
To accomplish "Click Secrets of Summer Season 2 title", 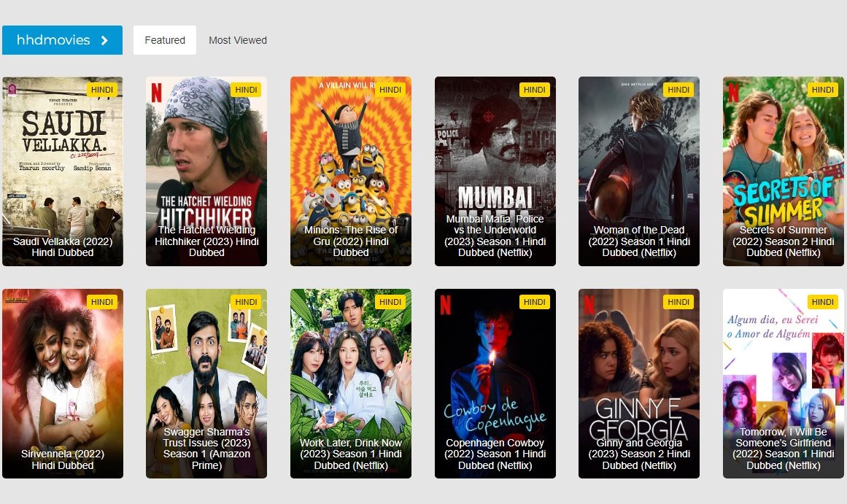I will tap(784, 241).
